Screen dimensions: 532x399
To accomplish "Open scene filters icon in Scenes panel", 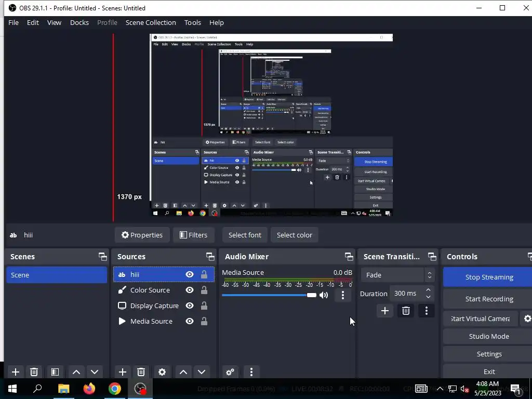I will pos(55,372).
